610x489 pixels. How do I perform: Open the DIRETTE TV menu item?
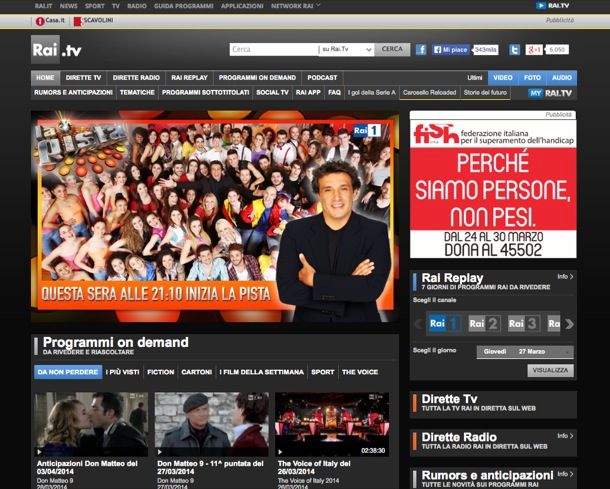coord(83,78)
